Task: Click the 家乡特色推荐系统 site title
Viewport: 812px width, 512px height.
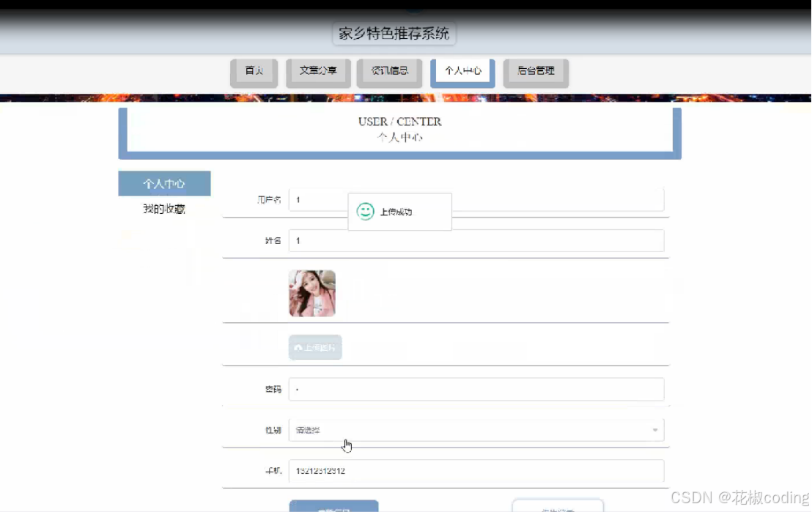Action: pyautogui.click(x=394, y=34)
